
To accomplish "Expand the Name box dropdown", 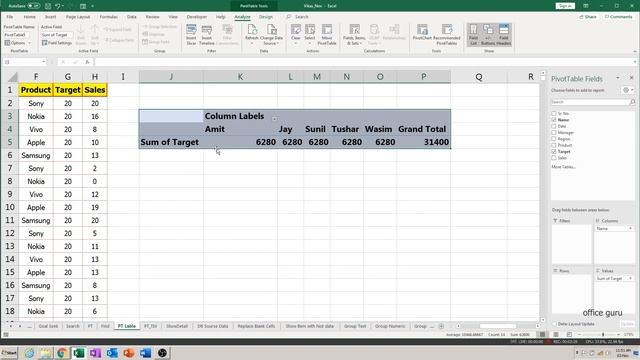I will coord(43,62).
